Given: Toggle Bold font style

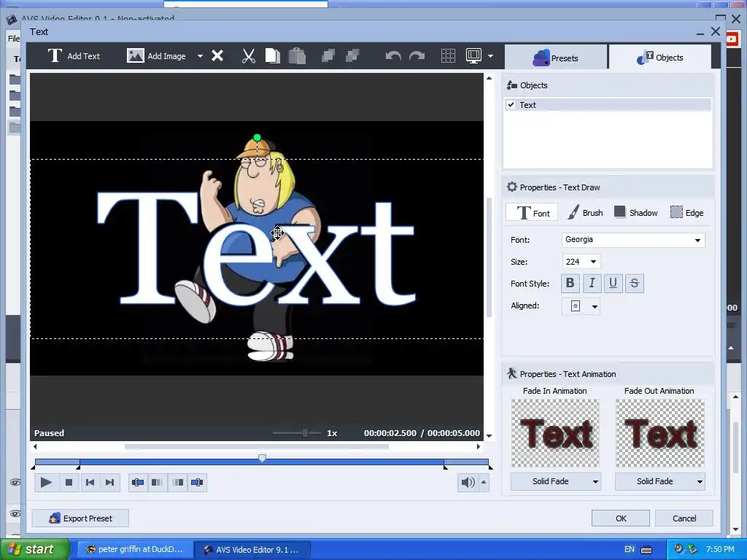Looking at the screenshot, I should (570, 284).
